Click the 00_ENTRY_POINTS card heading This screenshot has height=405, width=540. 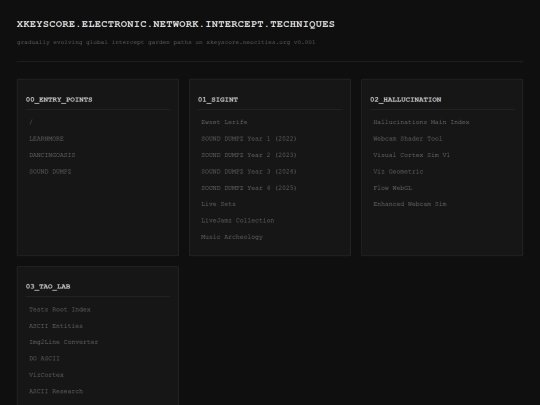(x=59, y=100)
